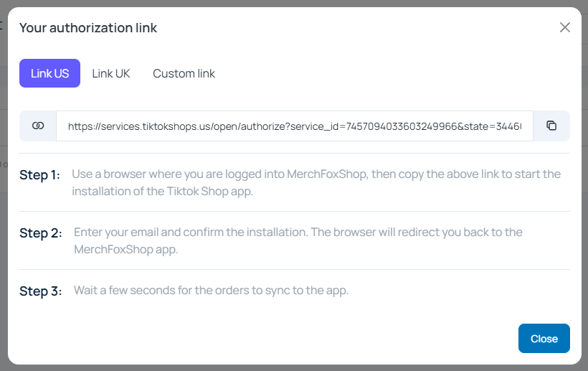Click the "Step 1:" label
This screenshot has height=371, width=588.
[x=40, y=174]
